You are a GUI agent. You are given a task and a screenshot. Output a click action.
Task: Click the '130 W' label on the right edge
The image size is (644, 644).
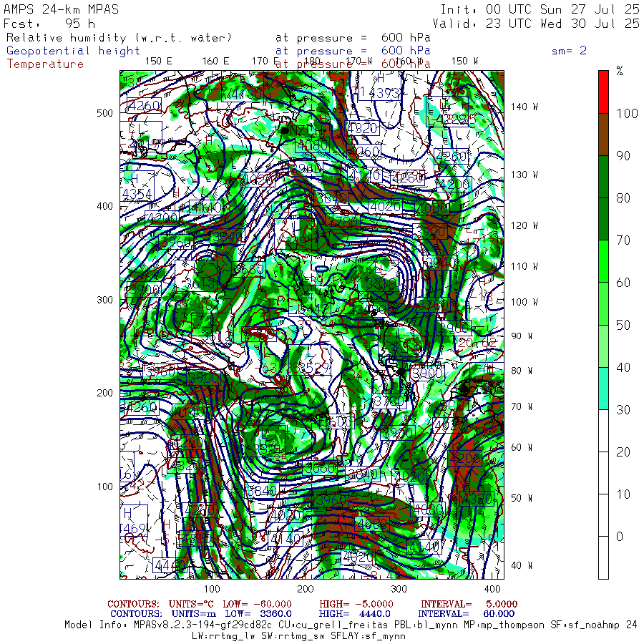pyautogui.click(x=524, y=175)
